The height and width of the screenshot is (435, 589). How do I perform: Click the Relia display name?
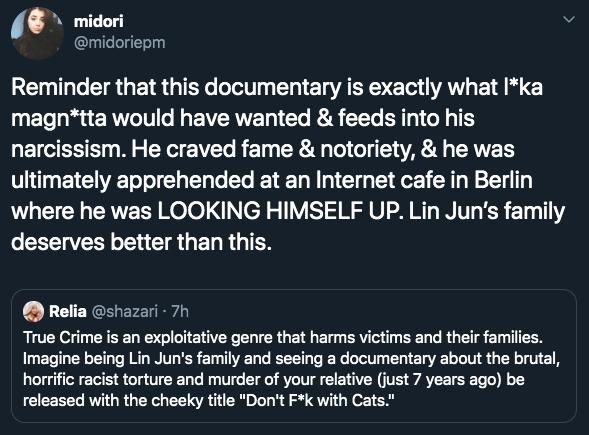click(68, 311)
